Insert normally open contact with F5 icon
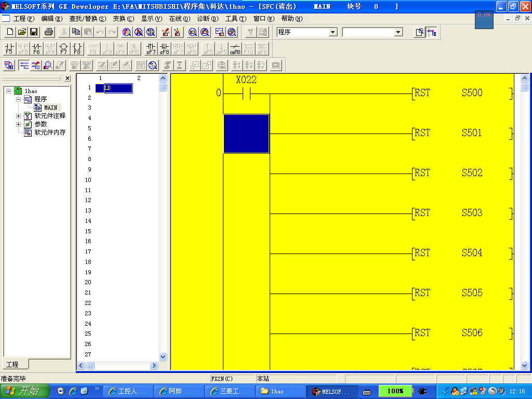Screen dimensions: 532x399 [9, 49]
